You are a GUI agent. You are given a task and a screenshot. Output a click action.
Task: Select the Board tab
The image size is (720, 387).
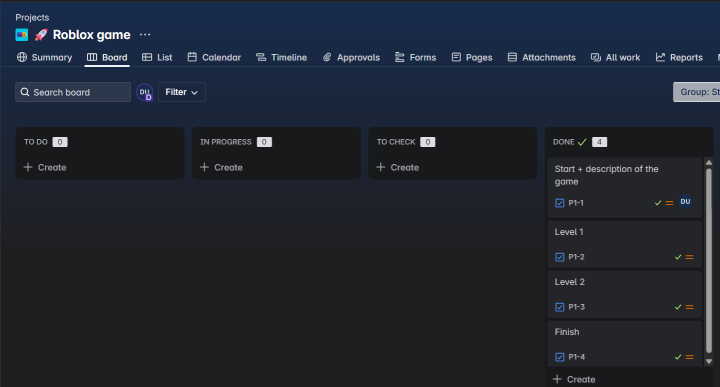point(107,57)
